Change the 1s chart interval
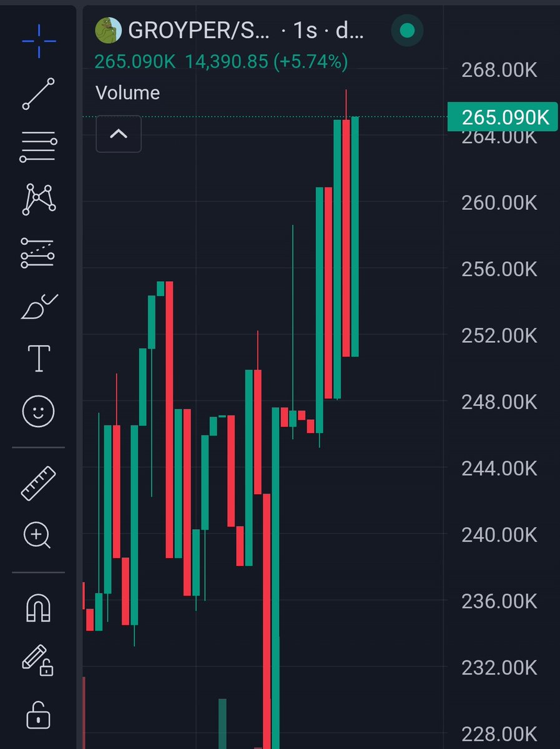Image resolution: width=560 pixels, height=749 pixels. [x=305, y=31]
